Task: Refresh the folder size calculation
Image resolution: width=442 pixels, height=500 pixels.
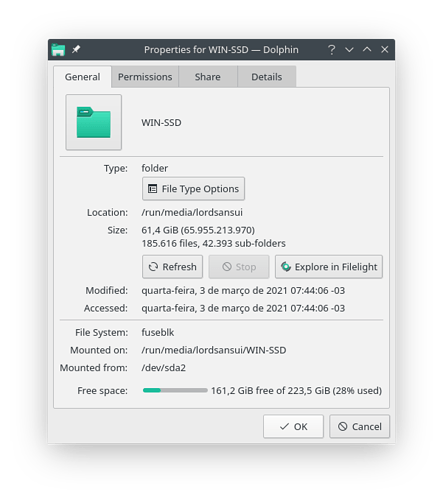Action: pyautogui.click(x=172, y=267)
